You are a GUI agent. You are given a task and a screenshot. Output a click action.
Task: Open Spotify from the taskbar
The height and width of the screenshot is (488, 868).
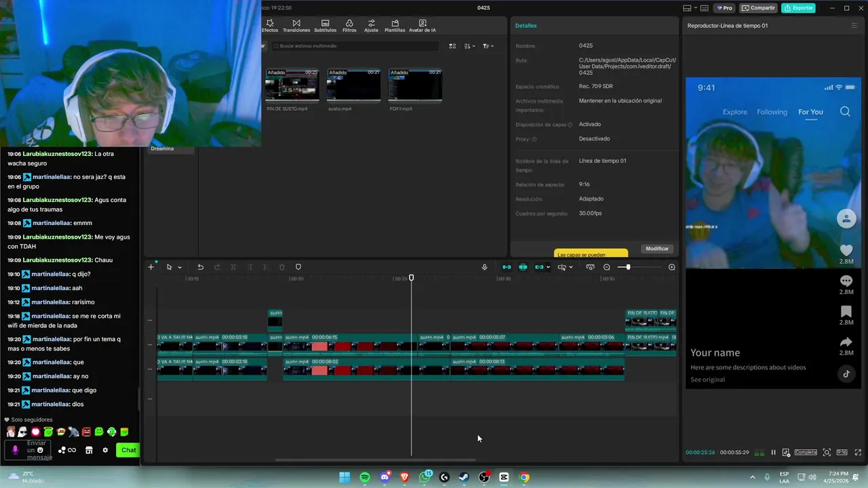(x=365, y=477)
